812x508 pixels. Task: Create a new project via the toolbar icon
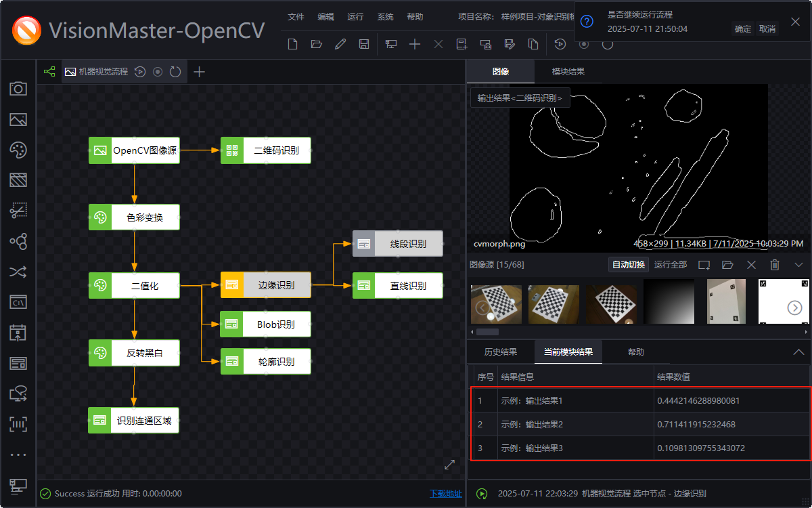292,43
